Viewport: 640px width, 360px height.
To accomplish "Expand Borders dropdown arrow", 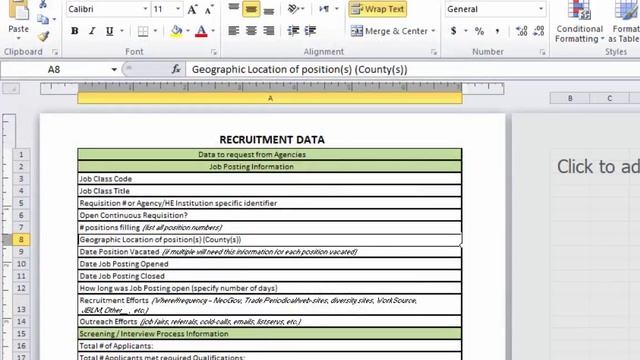I will click(x=155, y=31).
